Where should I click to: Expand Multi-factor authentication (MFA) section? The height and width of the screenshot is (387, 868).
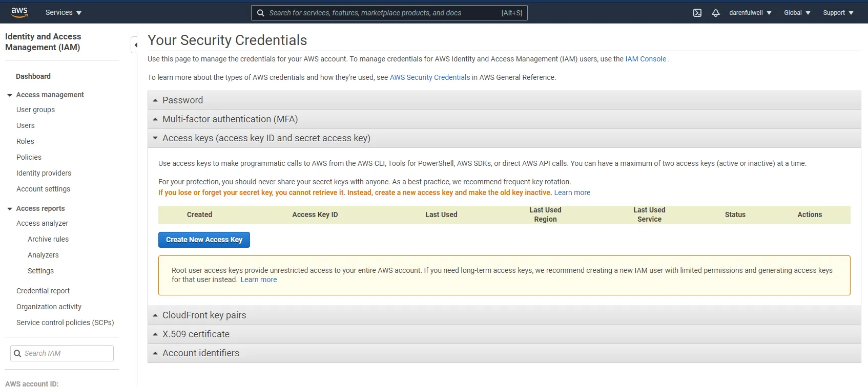click(x=230, y=119)
